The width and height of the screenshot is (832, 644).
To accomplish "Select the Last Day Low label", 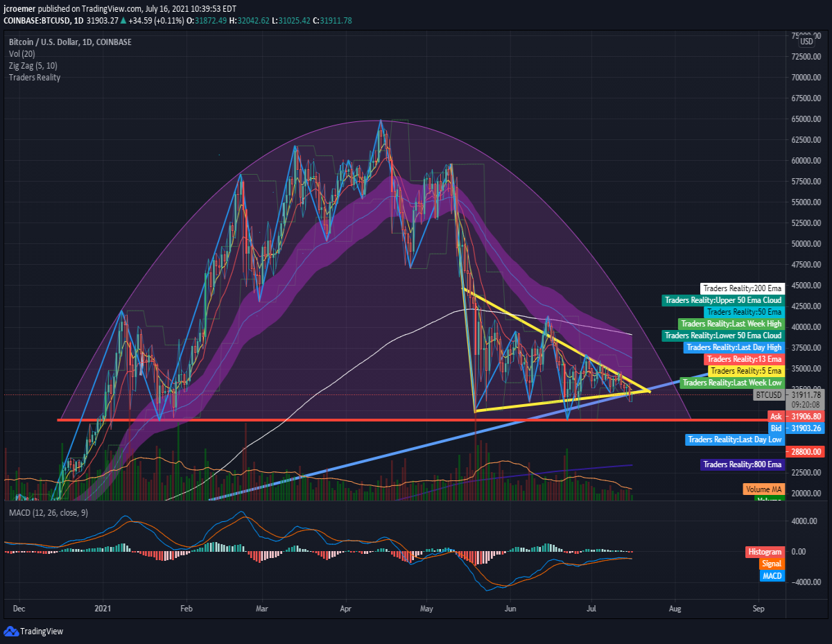I will (x=734, y=440).
